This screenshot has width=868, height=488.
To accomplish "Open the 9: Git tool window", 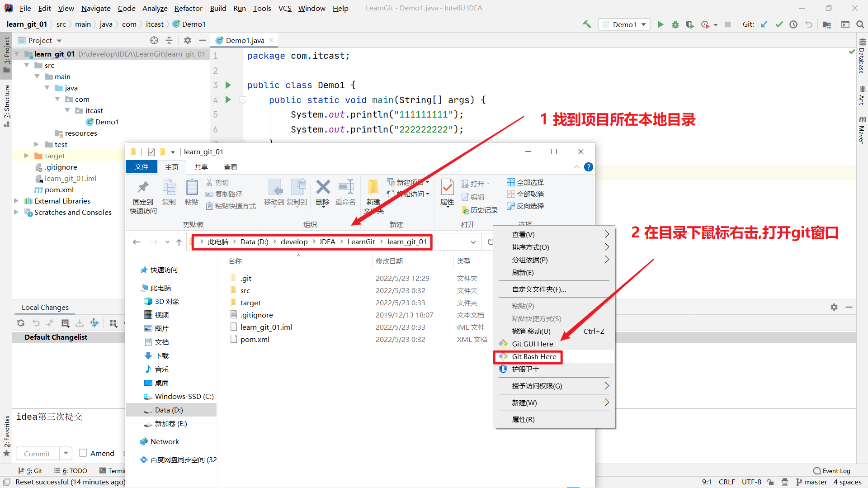I will [x=30, y=471].
